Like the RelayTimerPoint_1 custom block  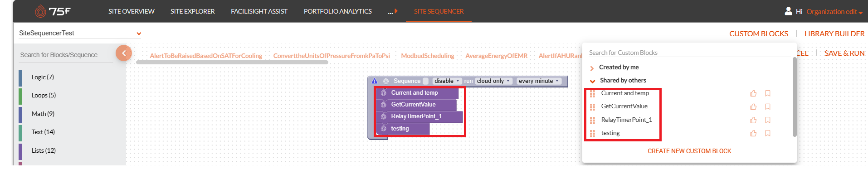coord(753,120)
